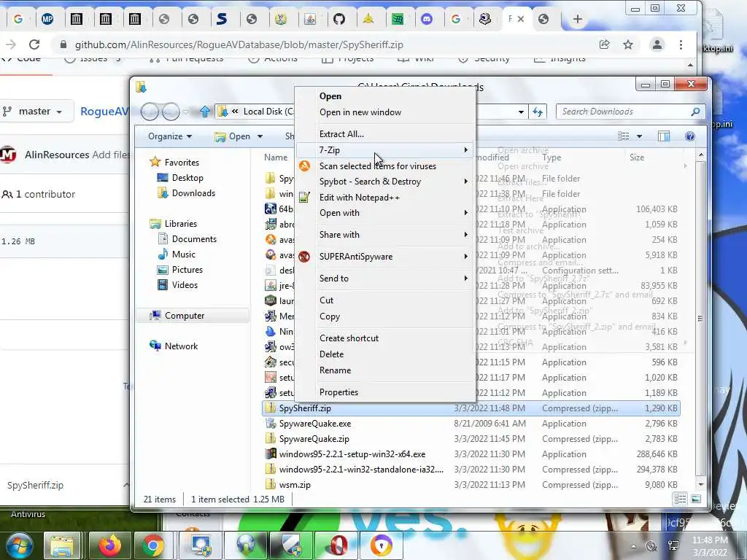Click the Explorer file list vertical scrollbar
747x560 pixels.
pyautogui.click(x=701, y=319)
